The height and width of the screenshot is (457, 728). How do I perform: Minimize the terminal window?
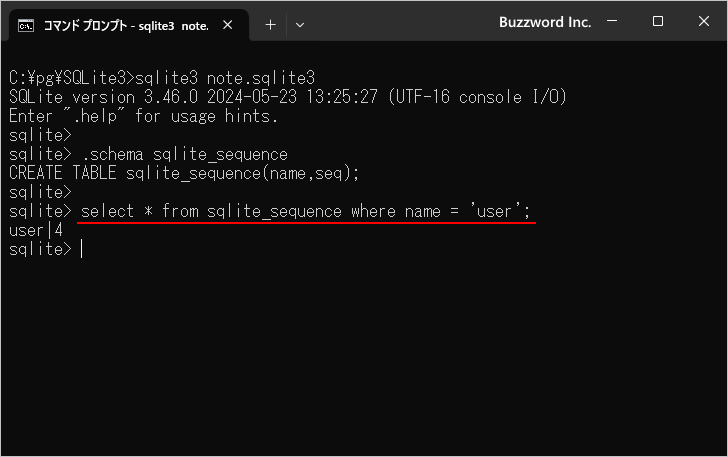tap(611, 22)
